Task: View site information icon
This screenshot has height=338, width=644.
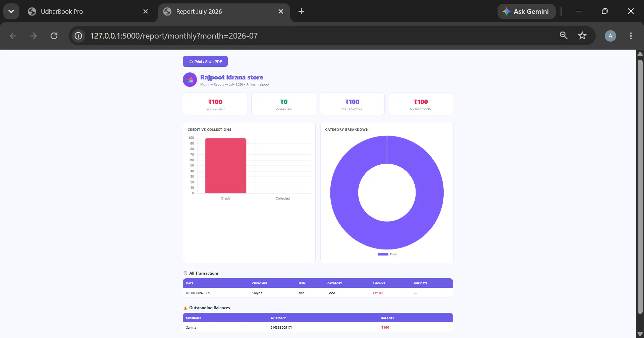Action: (x=78, y=36)
